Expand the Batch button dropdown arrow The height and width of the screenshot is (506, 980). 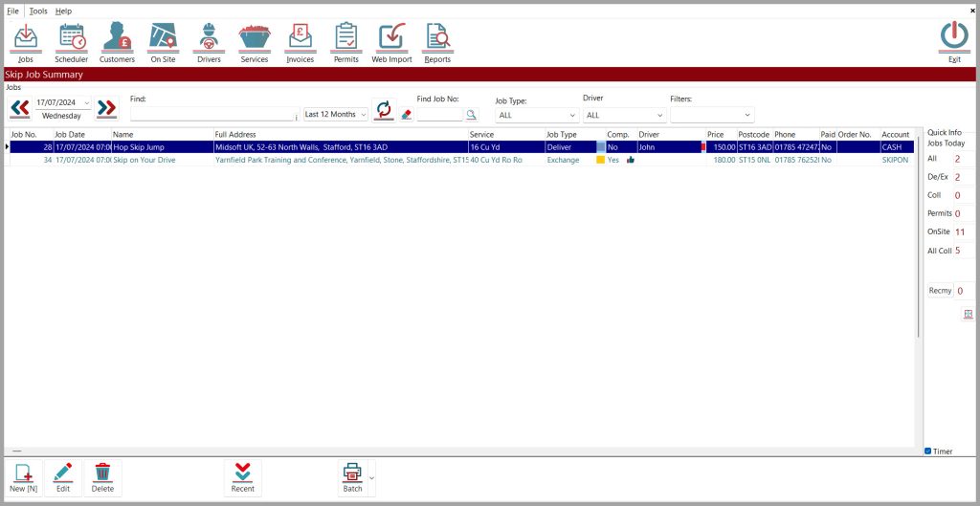[x=372, y=478]
